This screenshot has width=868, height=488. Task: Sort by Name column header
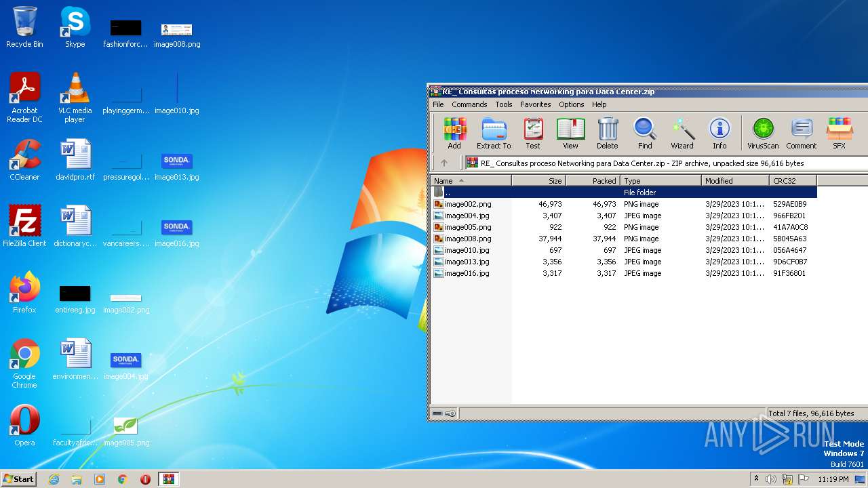pyautogui.click(x=471, y=181)
